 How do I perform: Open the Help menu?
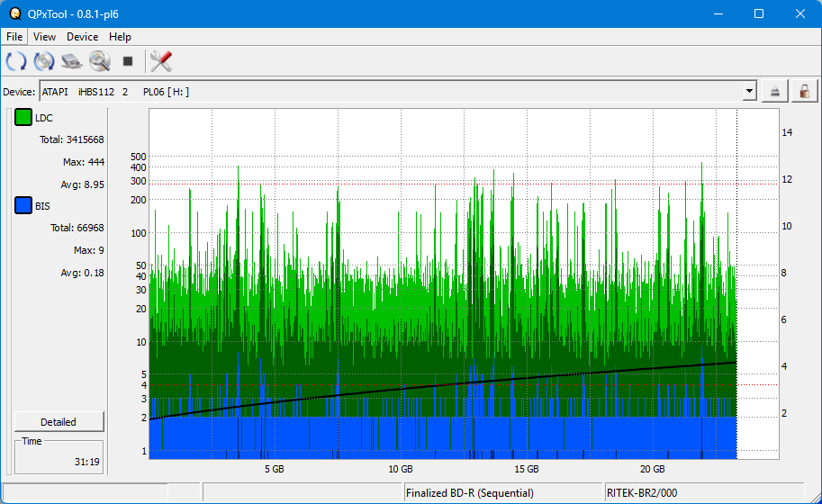coord(120,37)
